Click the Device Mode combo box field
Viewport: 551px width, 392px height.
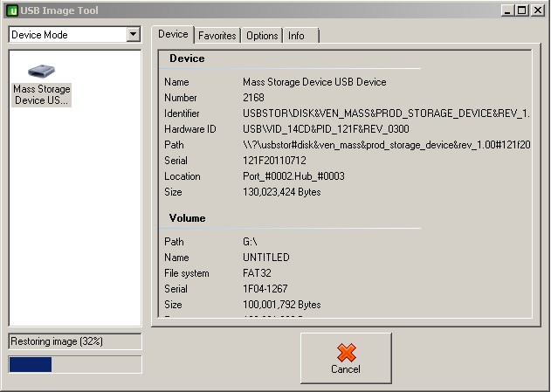[x=74, y=34]
